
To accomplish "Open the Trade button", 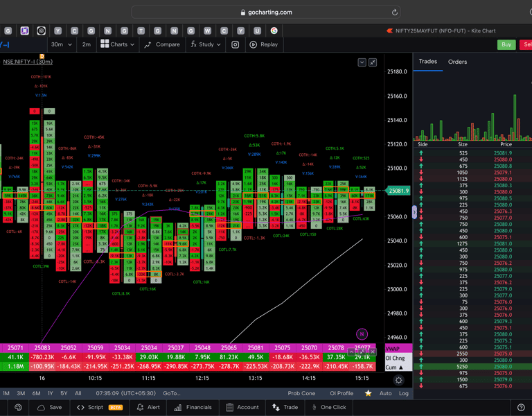I will [285, 407].
